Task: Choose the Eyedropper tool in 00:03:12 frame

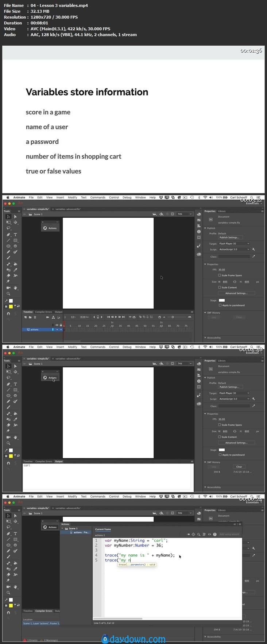Action: 15,270
